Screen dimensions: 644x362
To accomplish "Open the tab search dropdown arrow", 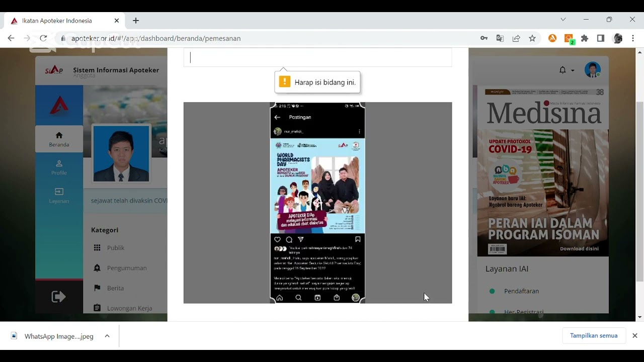I will coord(563,20).
